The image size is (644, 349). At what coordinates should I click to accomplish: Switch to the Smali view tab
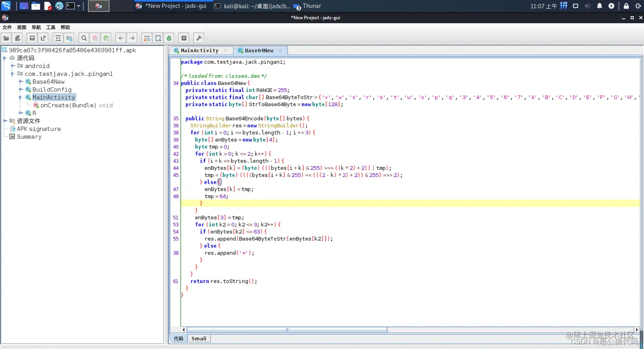click(x=199, y=339)
